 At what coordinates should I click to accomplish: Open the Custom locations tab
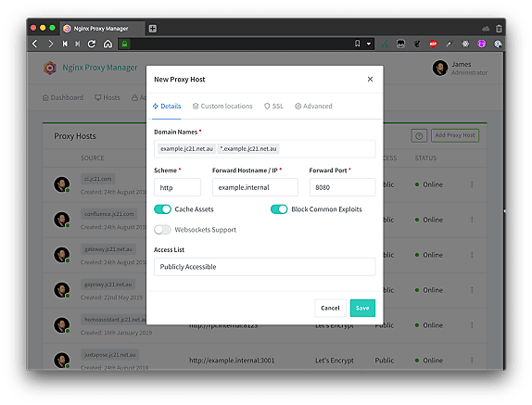click(222, 107)
